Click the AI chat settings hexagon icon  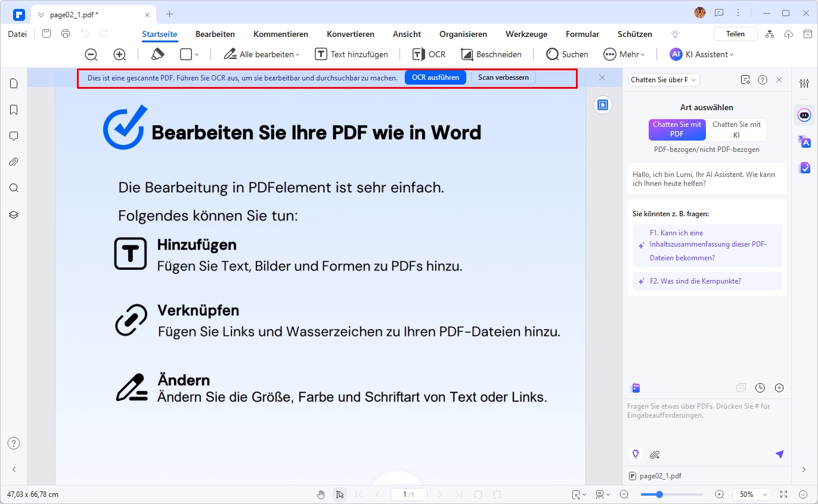coord(779,388)
